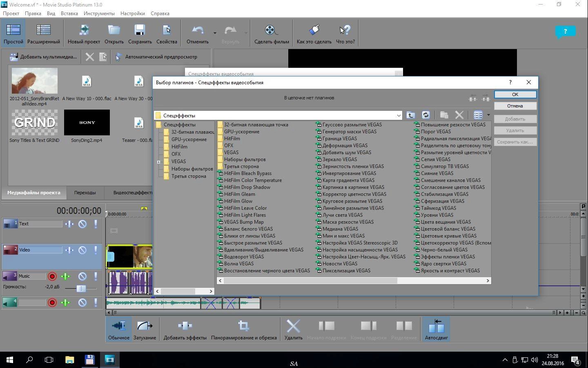Toggle Автоматический предпросмотр
This screenshot has height=368, width=588.
156,57
